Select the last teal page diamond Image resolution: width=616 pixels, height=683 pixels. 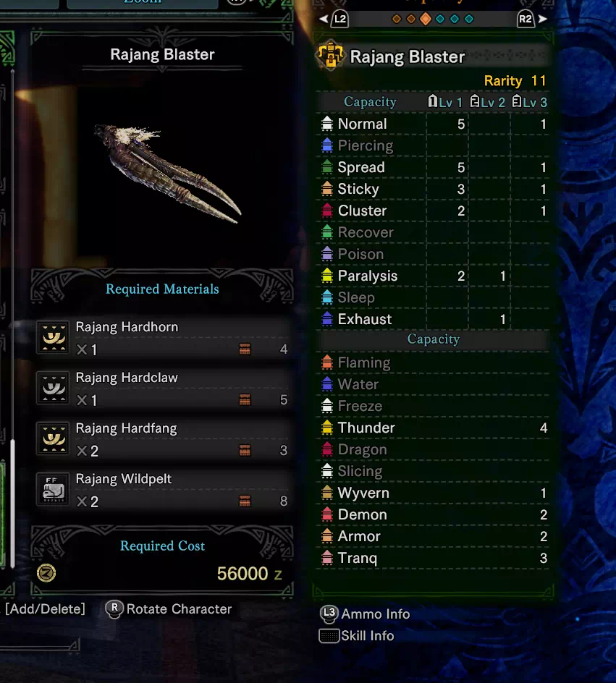pyautogui.click(x=469, y=19)
